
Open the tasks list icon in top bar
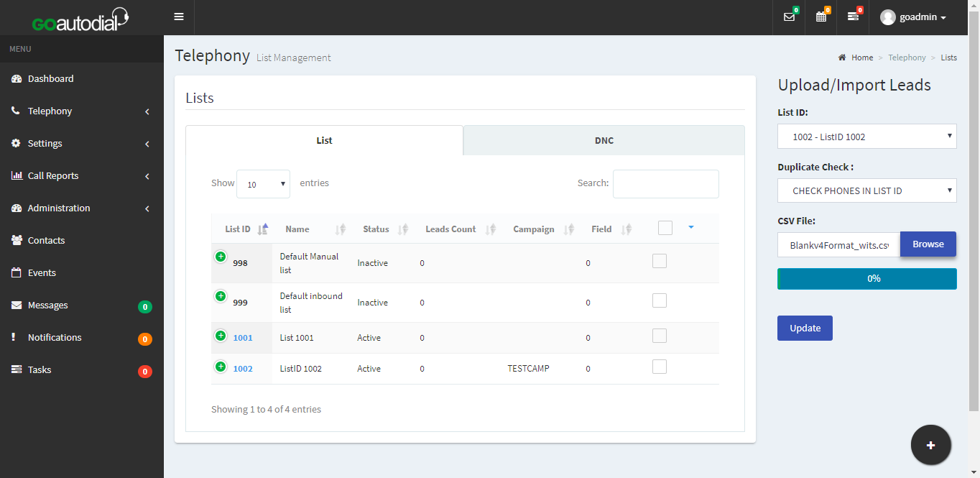(x=853, y=17)
